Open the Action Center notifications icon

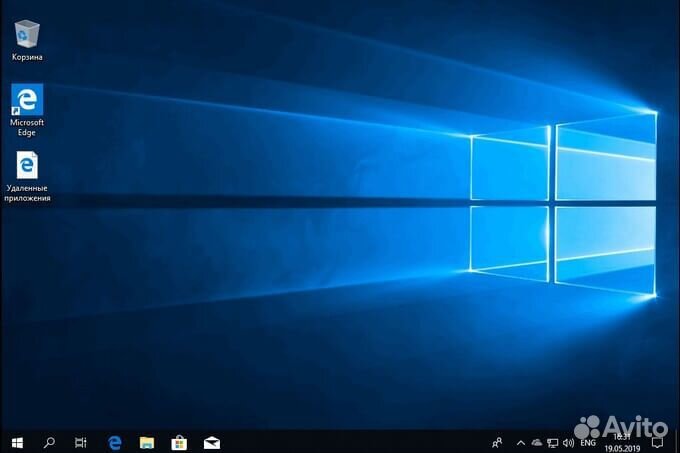(657, 443)
